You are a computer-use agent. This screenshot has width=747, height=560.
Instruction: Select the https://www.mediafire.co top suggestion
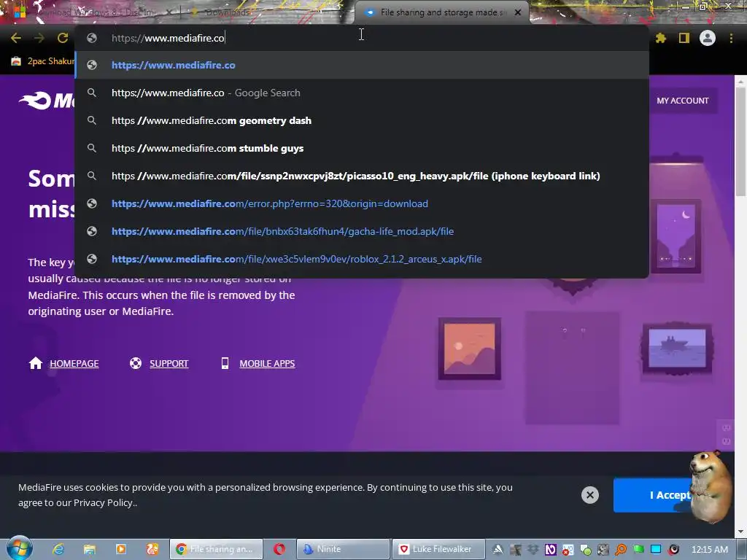[x=362, y=65]
